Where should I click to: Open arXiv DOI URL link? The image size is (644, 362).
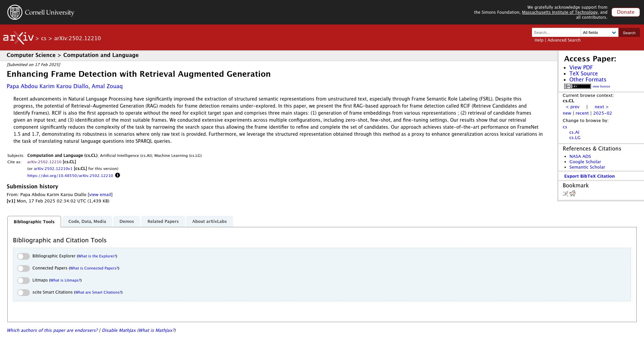[x=70, y=176]
